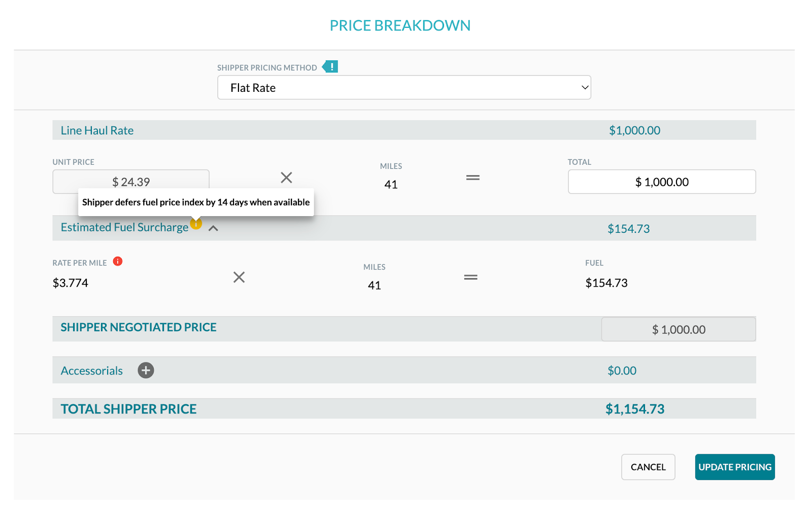Click the Accessorials amount $0.00

click(622, 371)
